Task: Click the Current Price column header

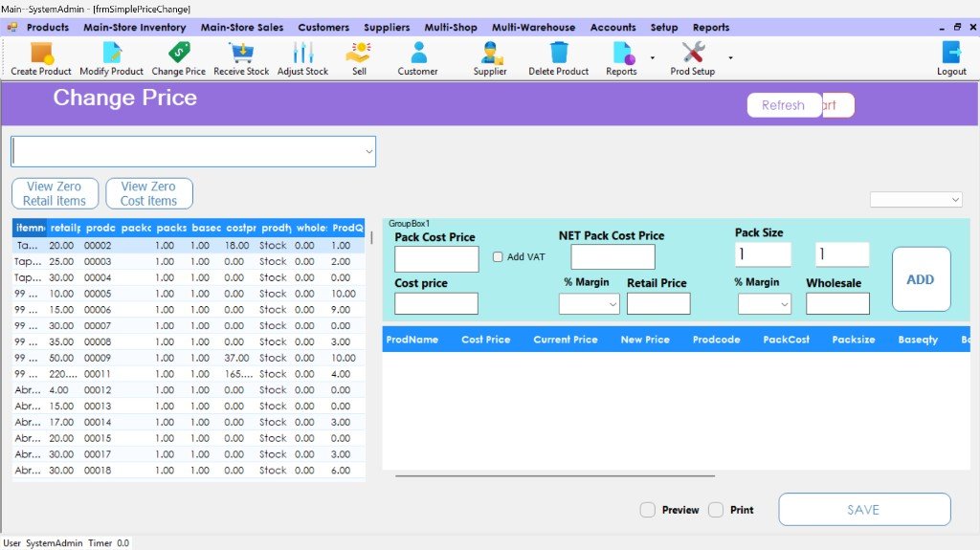Action: click(x=565, y=340)
